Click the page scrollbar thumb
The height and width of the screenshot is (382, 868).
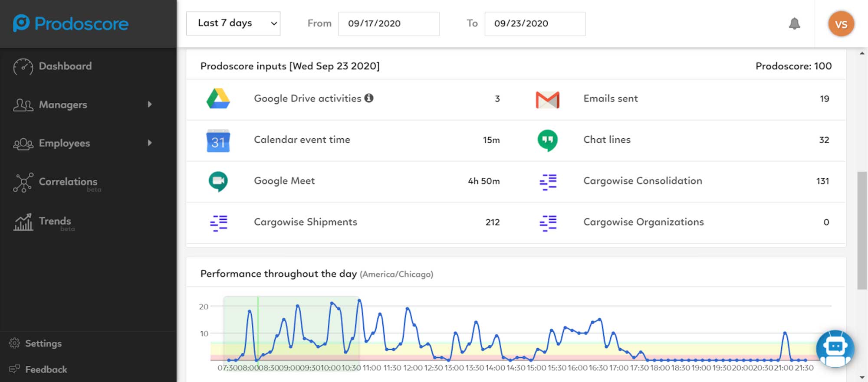point(862,230)
